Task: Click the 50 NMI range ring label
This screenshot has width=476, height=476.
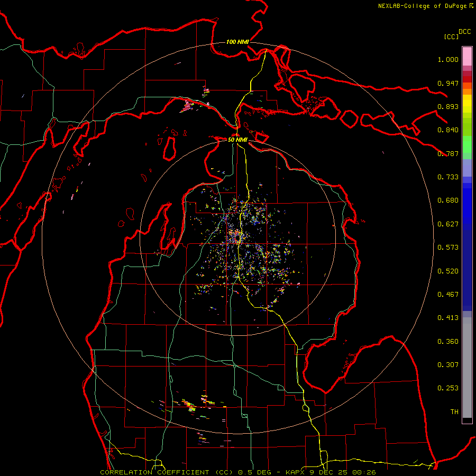Action: [237, 140]
